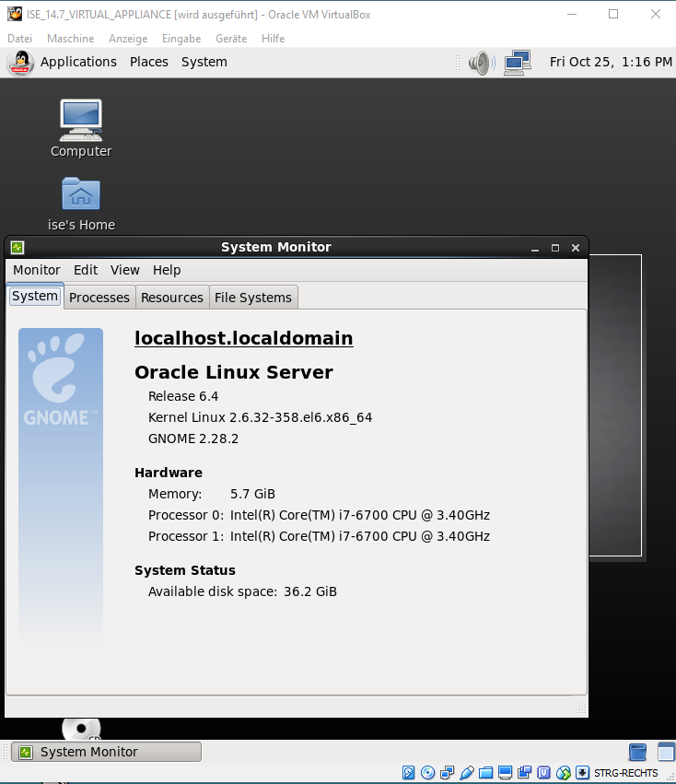Viewport: 676px width, 784px height.
Task: Click the VirtualBox USB devices status icon
Action: pos(467,773)
